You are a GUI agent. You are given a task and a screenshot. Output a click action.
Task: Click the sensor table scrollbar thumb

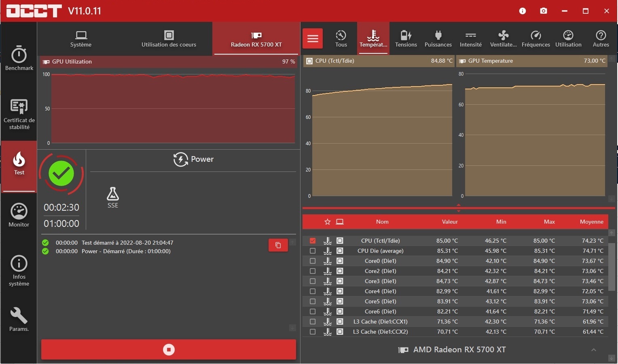612,267
